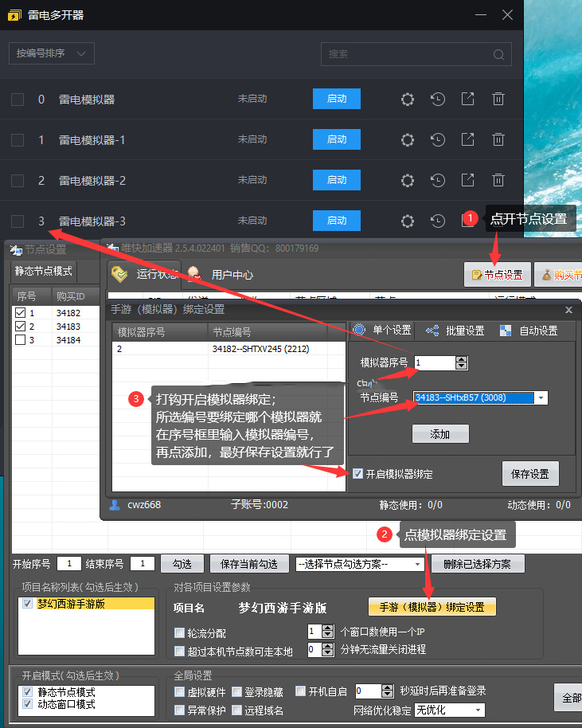Delete 雷电模拟器-1 using trash icon
582x728 pixels.
498,139
